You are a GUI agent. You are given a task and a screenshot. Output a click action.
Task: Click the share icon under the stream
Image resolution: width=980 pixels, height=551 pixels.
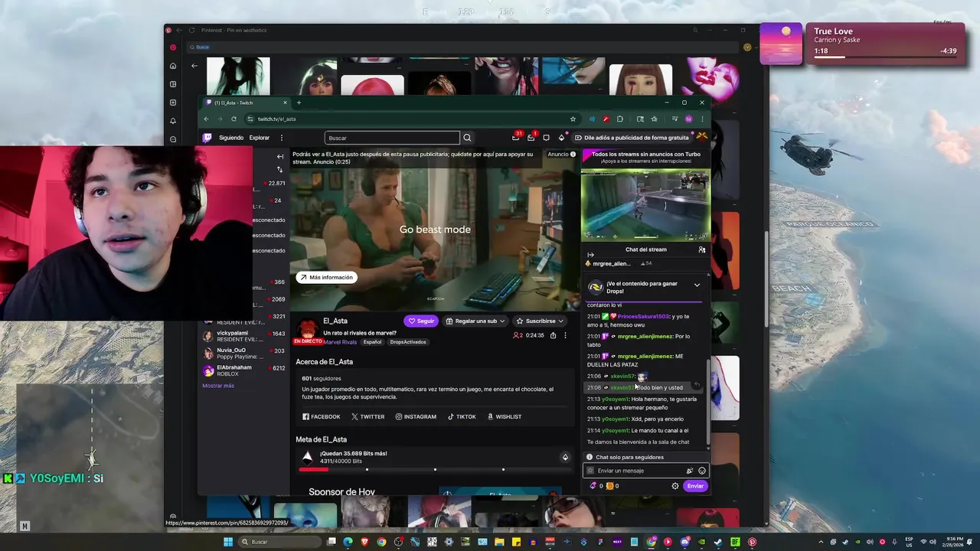click(553, 335)
